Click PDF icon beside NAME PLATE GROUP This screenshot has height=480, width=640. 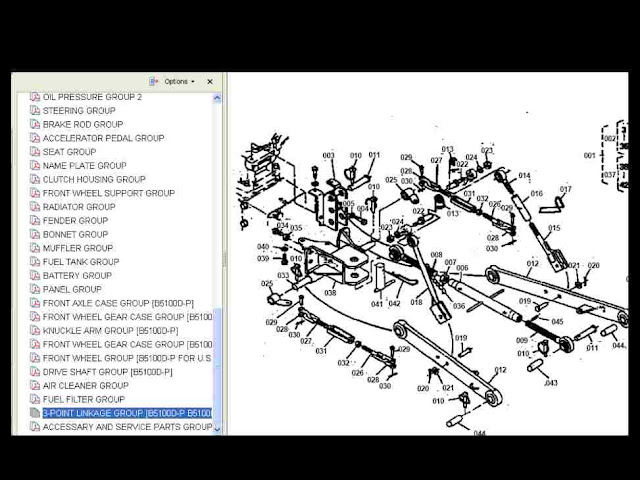point(35,166)
